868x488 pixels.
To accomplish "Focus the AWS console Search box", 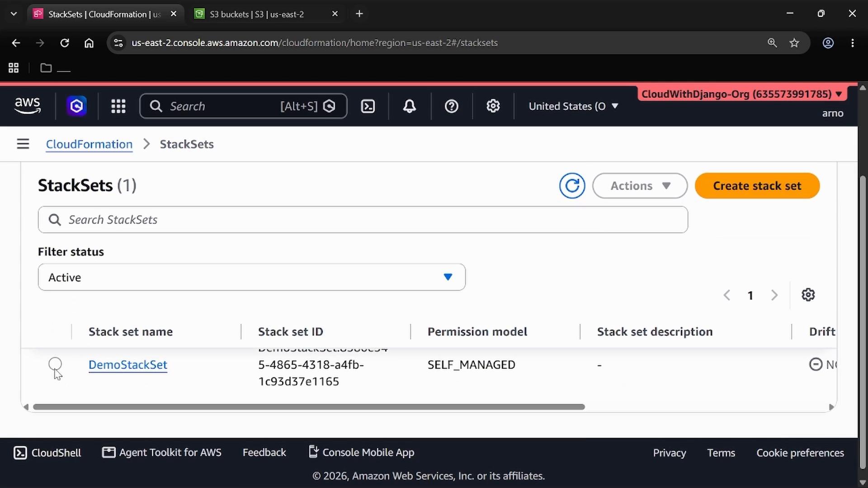I will click(x=243, y=106).
